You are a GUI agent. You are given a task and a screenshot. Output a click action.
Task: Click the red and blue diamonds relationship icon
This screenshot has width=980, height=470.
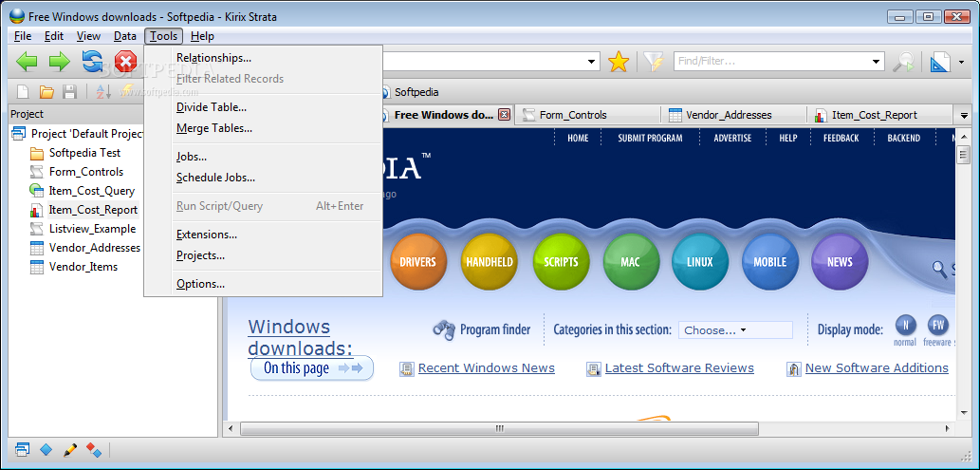pos(94,449)
